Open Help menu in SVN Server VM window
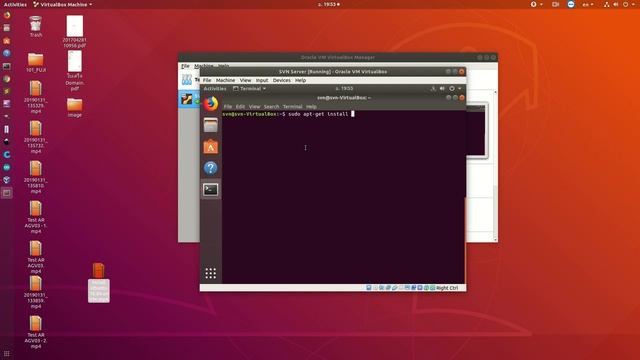The height and width of the screenshot is (360, 640). (x=300, y=80)
